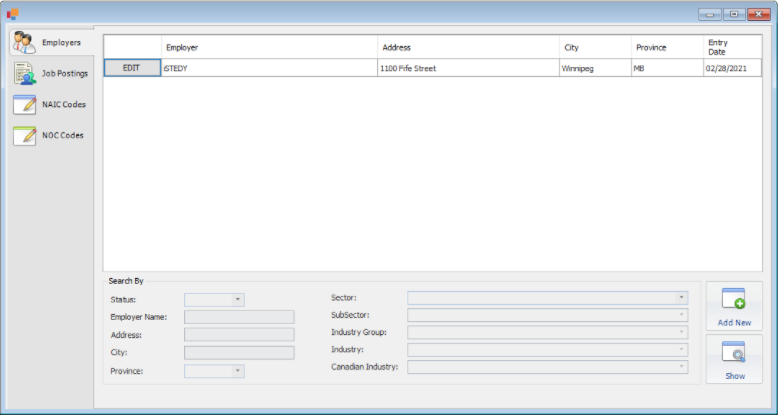Click the Add New window icon
The height and width of the screenshot is (415, 779).
coord(734,298)
